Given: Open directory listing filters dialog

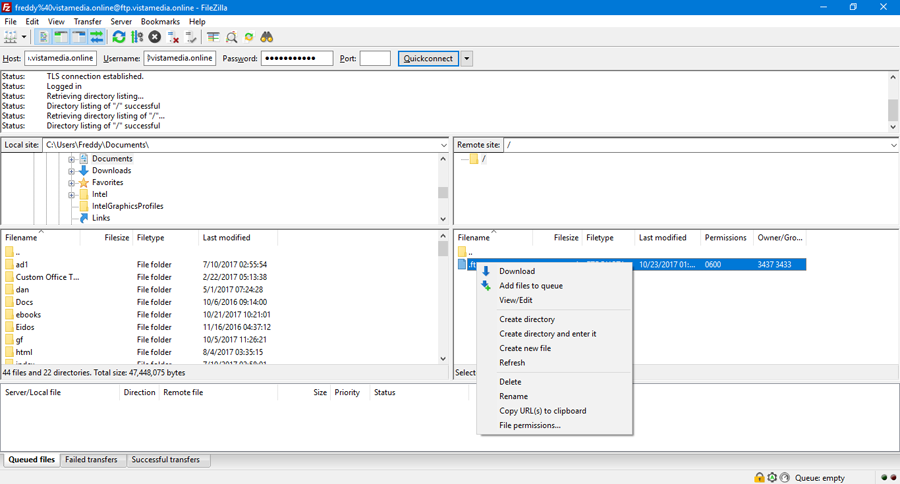Looking at the screenshot, I should [x=213, y=37].
